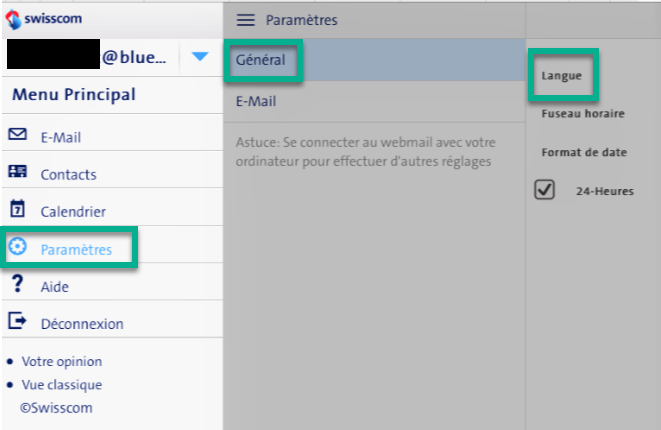Screen dimensions: 661x430
Task: Click the Calendrier calendar icon
Action: coord(17,209)
